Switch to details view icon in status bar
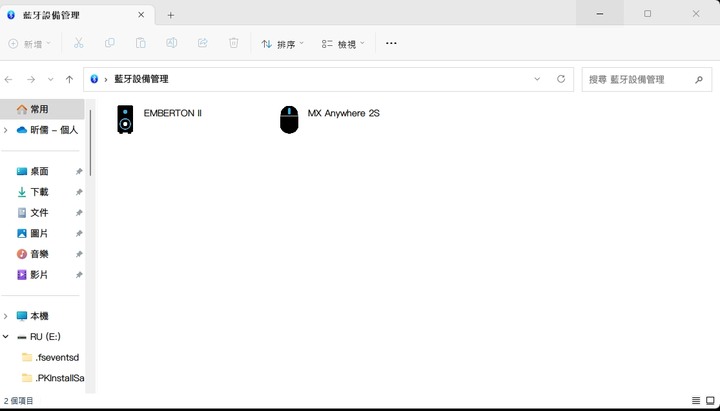The height and width of the screenshot is (411, 720). 696,401
